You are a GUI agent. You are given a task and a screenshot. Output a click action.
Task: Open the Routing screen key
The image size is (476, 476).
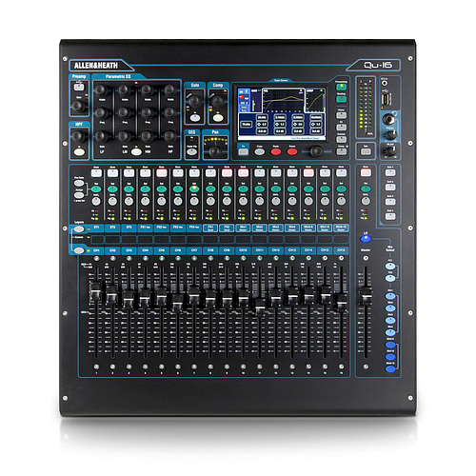tap(342, 99)
